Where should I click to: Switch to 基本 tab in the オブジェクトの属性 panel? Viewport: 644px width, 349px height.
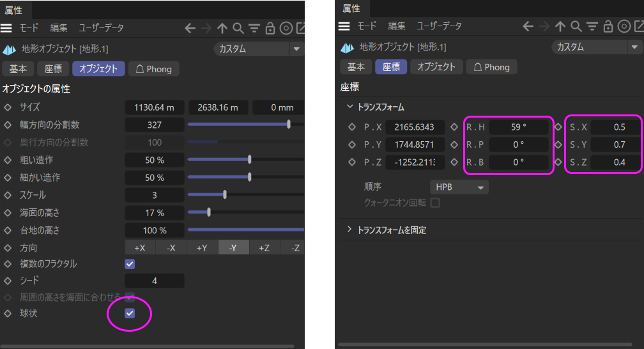pyautogui.click(x=18, y=68)
